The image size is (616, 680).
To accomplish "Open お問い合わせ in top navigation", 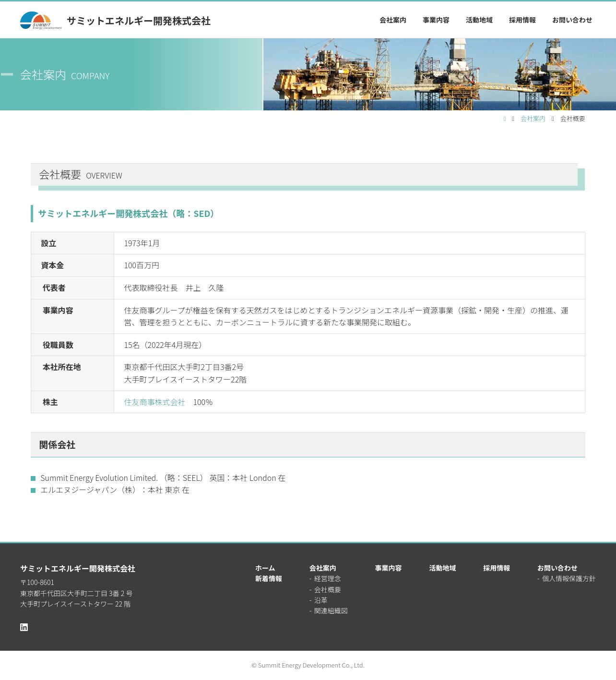I will 572,20.
